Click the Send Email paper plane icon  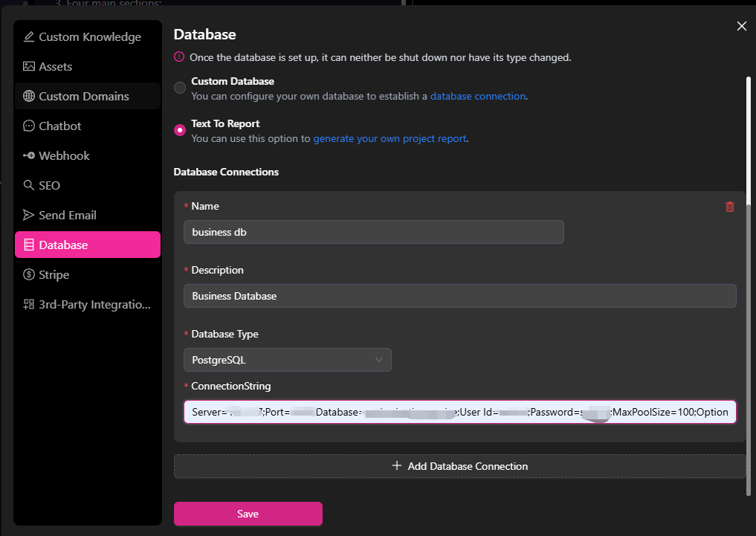click(x=29, y=215)
